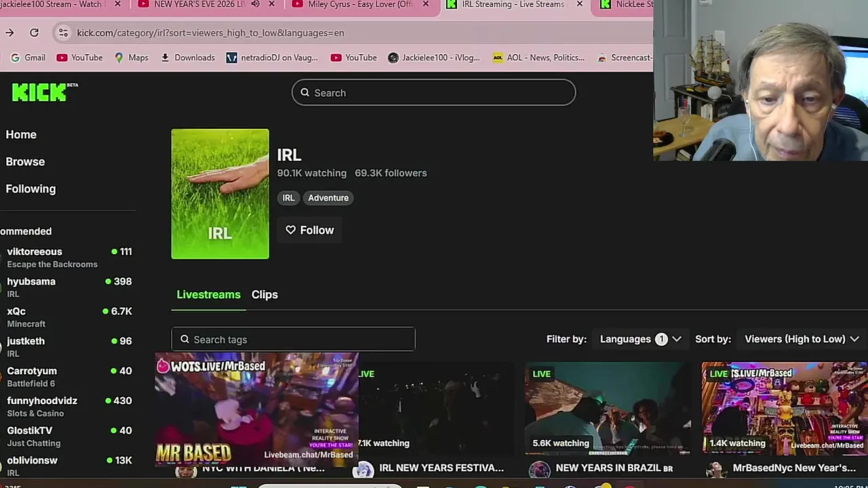868x488 pixels.
Task: Switch to the Livestreams tab
Action: click(x=208, y=295)
